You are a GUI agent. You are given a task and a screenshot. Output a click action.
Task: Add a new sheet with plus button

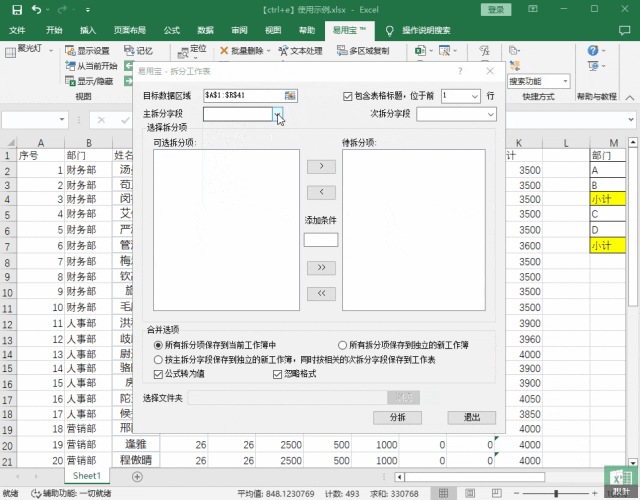137,476
